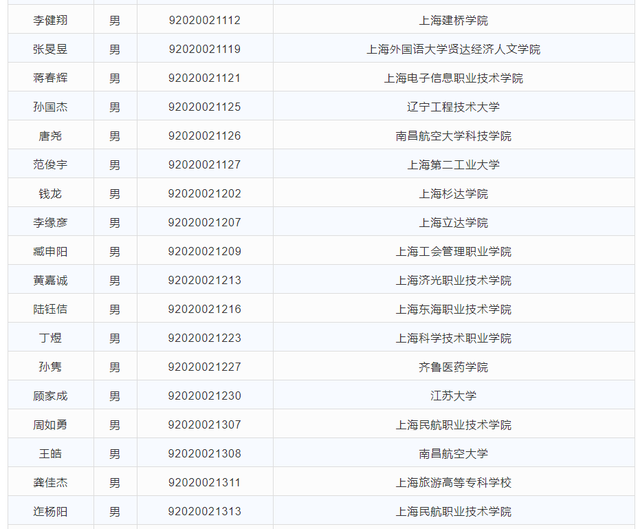Select ID number 92020021207
Image resolution: width=640 pixels, height=529 pixels.
click(x=204, y=223)
